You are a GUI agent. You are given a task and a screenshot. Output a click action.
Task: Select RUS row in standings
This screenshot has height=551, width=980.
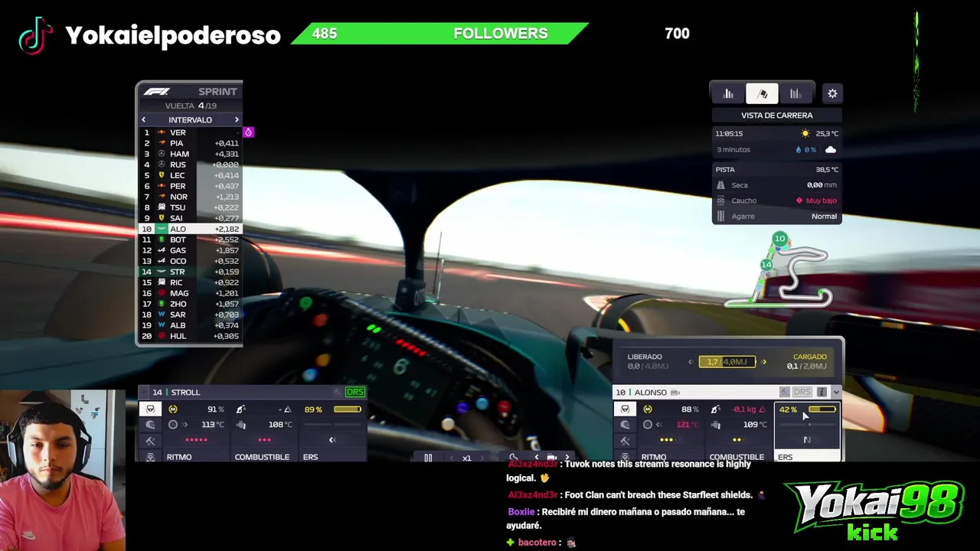point(189,165)
